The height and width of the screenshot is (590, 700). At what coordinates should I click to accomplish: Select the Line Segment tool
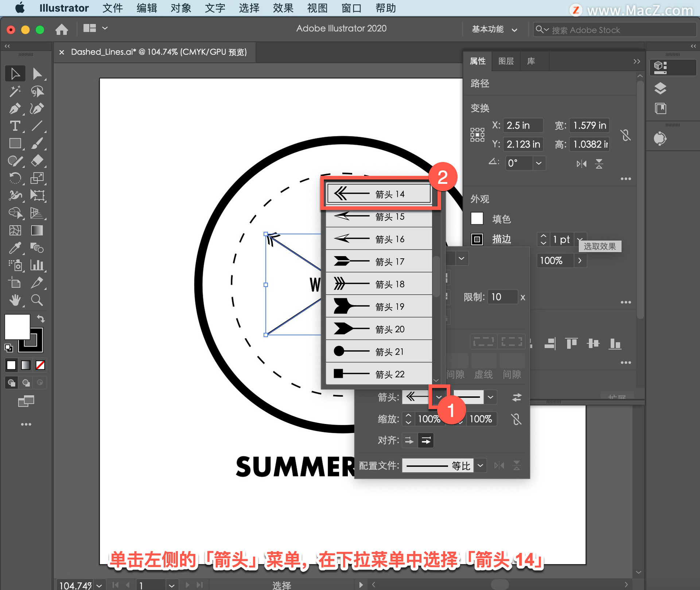click(37, 126)
